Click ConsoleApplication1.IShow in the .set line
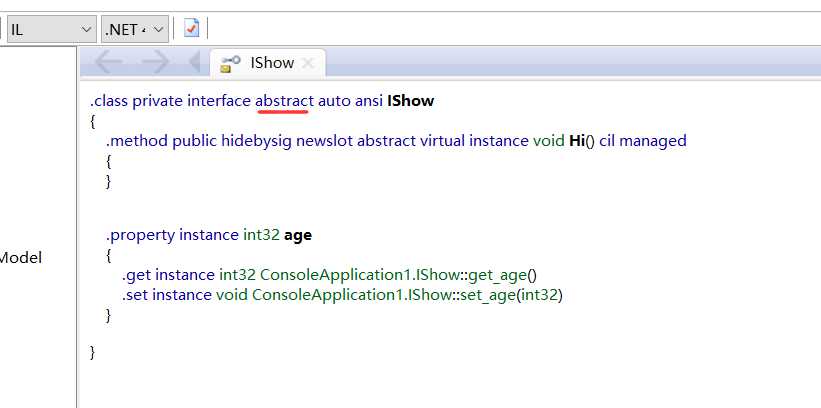 click(x=351, y=295)
